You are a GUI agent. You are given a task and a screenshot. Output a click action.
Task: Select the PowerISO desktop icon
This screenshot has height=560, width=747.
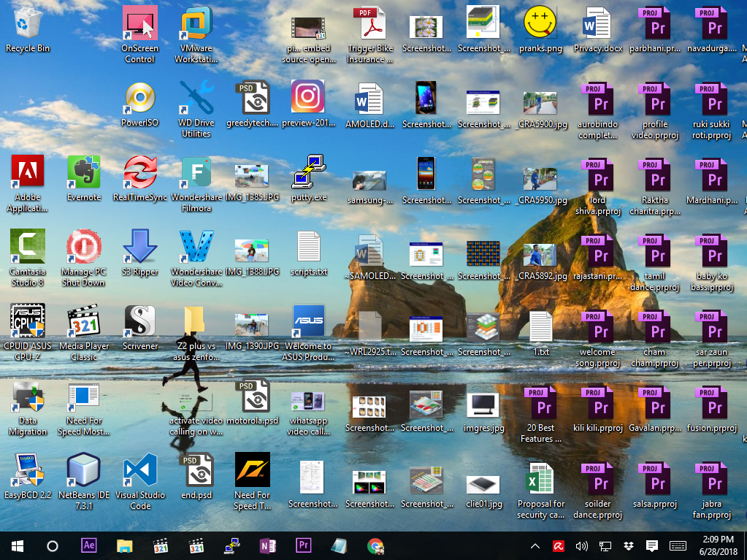click(x=139, y=99)
